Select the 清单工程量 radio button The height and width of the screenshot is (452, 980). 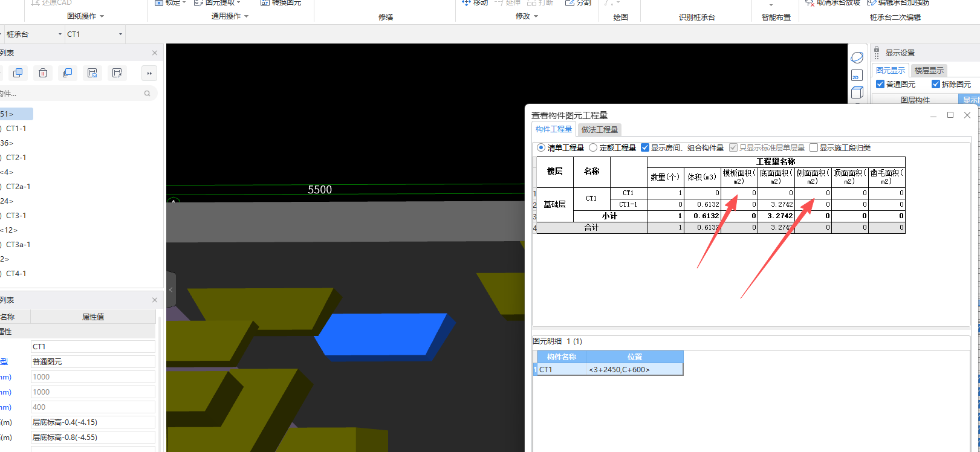pyautogui.click(x=541, y=147)
